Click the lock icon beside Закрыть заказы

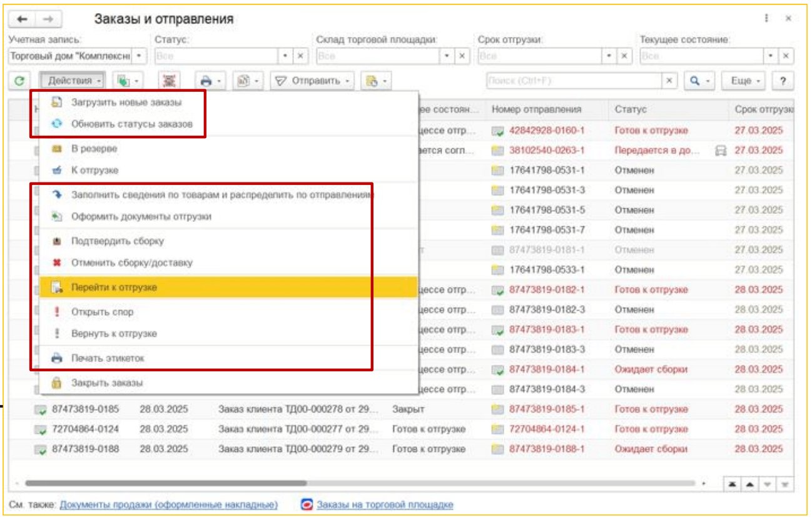pos(56,383)
